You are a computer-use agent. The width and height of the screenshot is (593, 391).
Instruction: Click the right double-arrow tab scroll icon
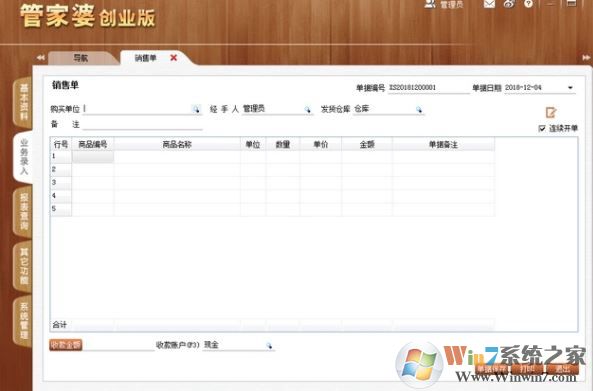[586, 57]
